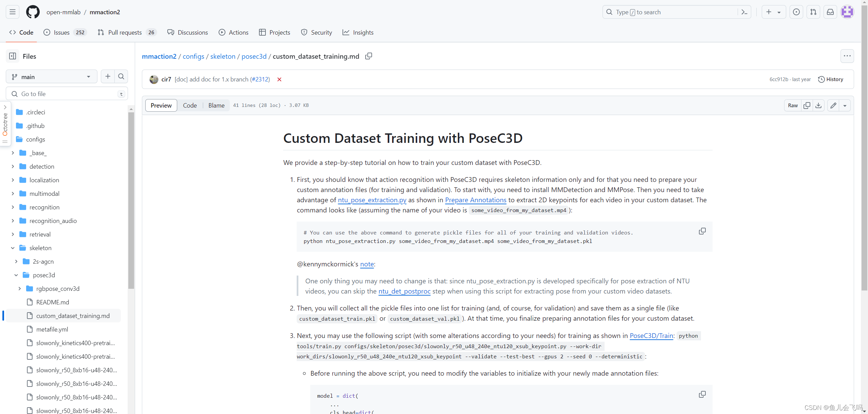This screenshot has width=868, height=414.
Task: Open the Prepare Annotations link
Action: coord(475,200)
